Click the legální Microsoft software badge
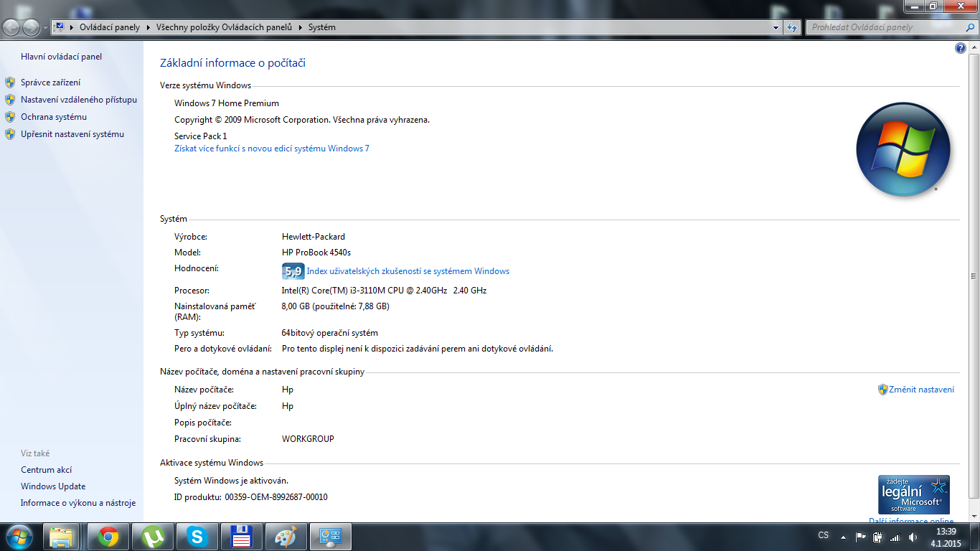The width and height of the screenshot is (980, 551). click(x=914, y=494)
